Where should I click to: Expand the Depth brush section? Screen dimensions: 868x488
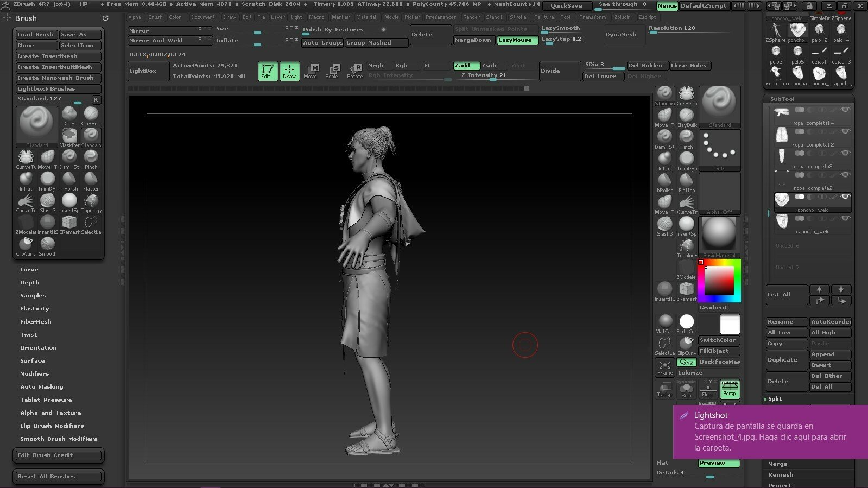[30, 282]
